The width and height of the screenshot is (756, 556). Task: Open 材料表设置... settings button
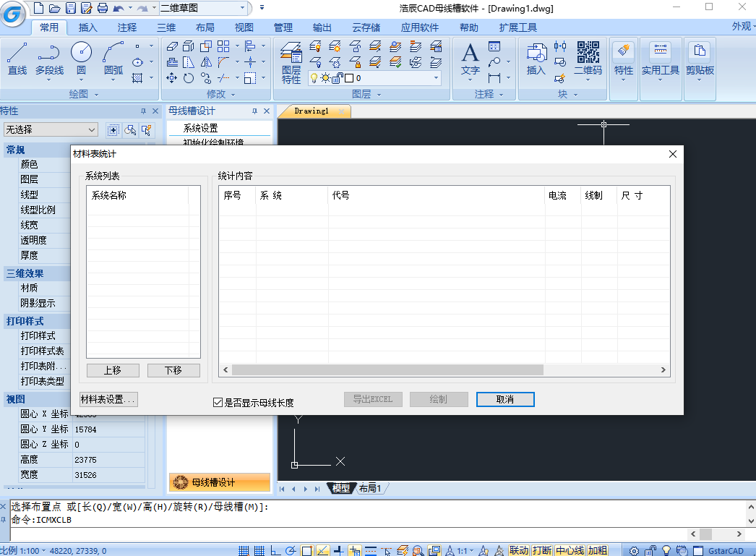108,399
